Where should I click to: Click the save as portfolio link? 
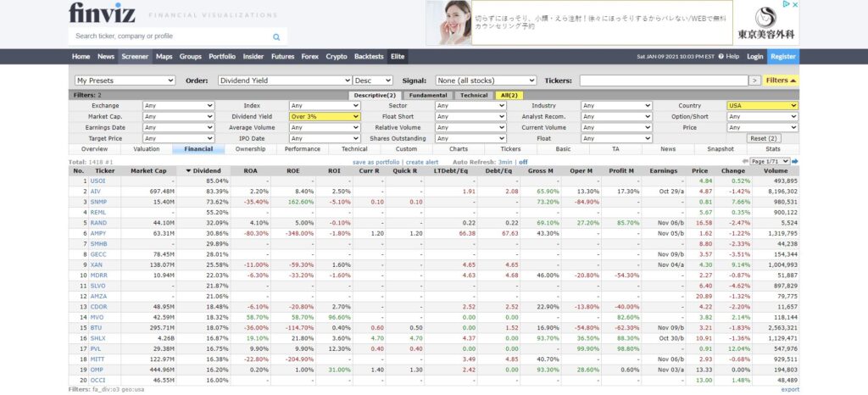pos(376,161)
